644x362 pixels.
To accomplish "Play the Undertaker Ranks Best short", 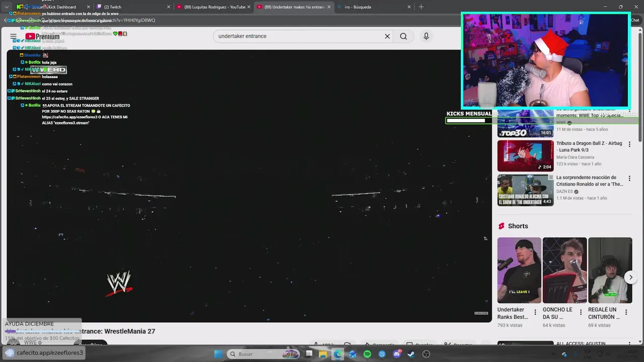I will pos(519,270).
